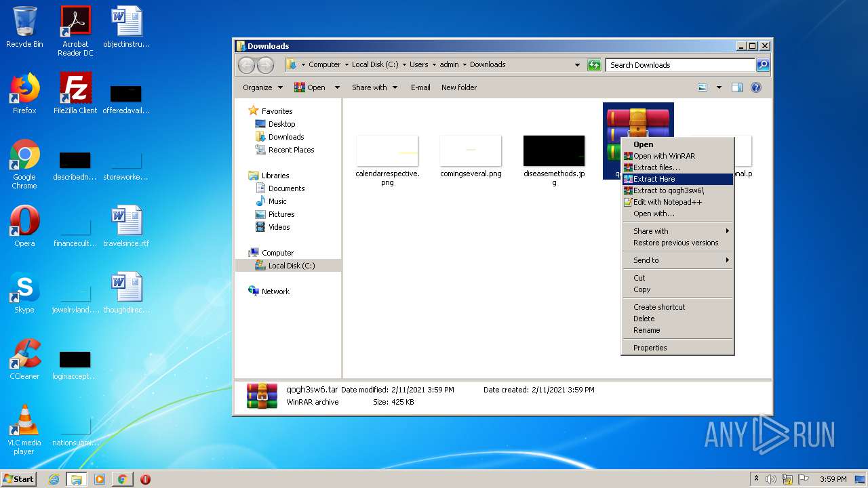Image resolution: width=868 pixels, height=488 pixels.
Task: Select Recent Places in navigation pane
Action: [x=285, y=150]
